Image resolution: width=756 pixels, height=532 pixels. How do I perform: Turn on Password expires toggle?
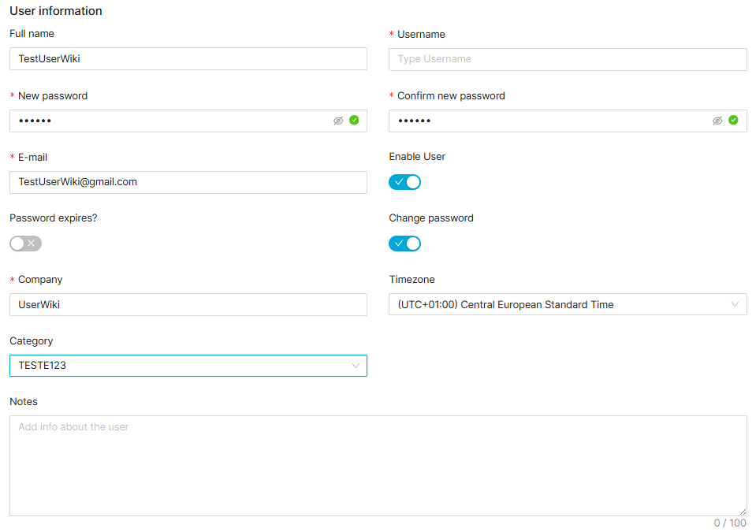[x=25, y=244]
